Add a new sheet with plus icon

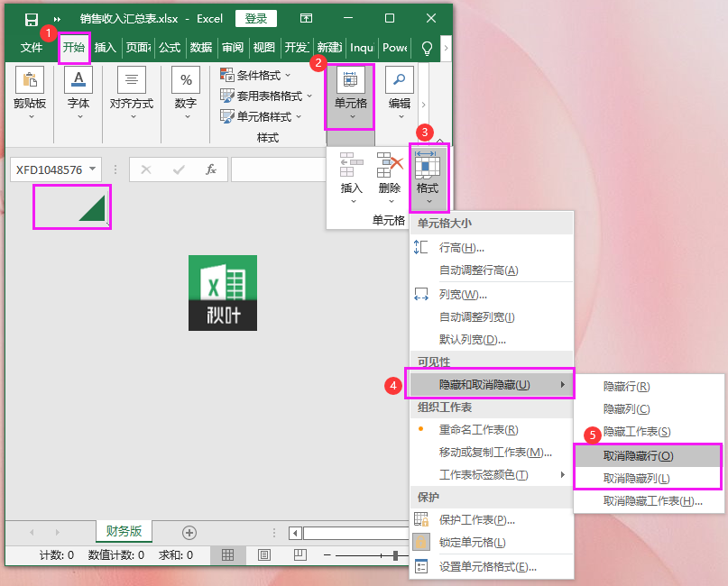(x=189, y=533)
